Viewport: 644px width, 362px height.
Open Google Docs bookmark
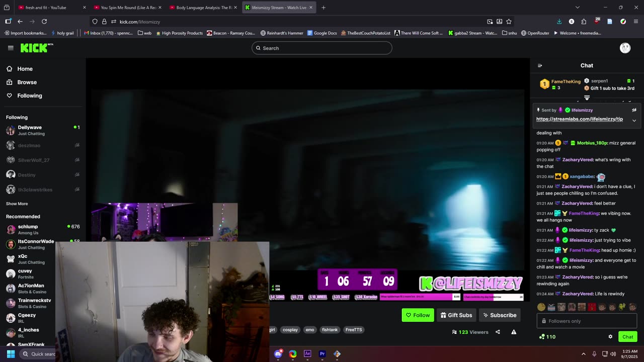pyautogui.click(x=322, y=33)
